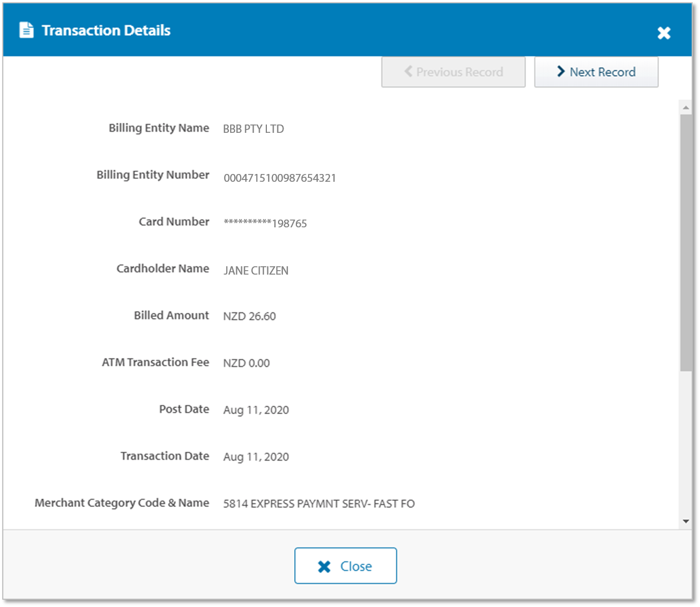Select the JANE CITIZEN cardholder value
Viewport: 700px width, 607px height.
256,271
